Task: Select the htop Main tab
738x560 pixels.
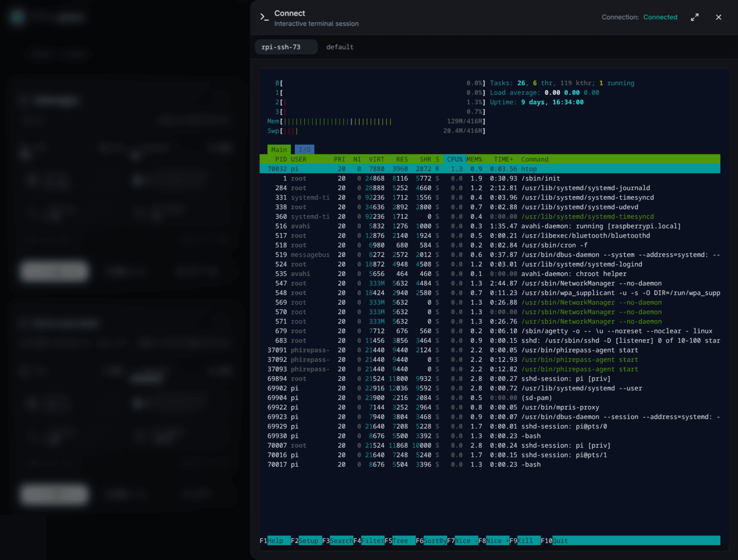Action: [279, 150]
